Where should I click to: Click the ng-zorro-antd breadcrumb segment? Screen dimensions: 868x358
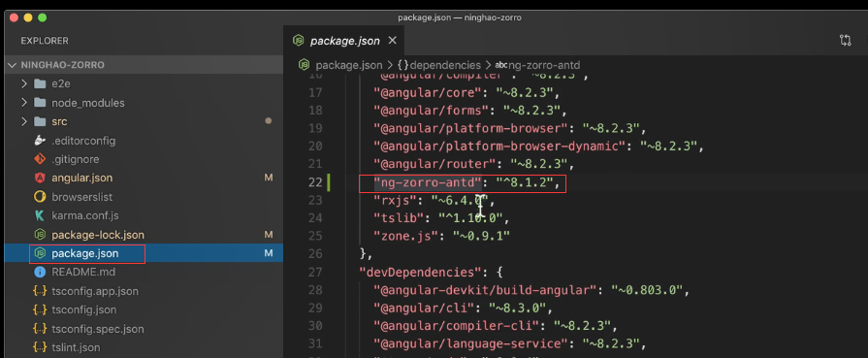(544, 65)
